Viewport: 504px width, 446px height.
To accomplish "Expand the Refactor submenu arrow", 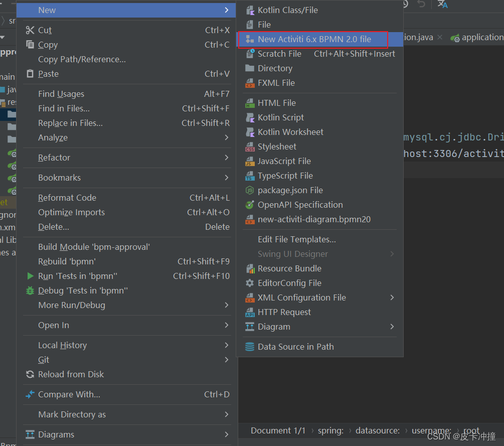I will [227, 158].
